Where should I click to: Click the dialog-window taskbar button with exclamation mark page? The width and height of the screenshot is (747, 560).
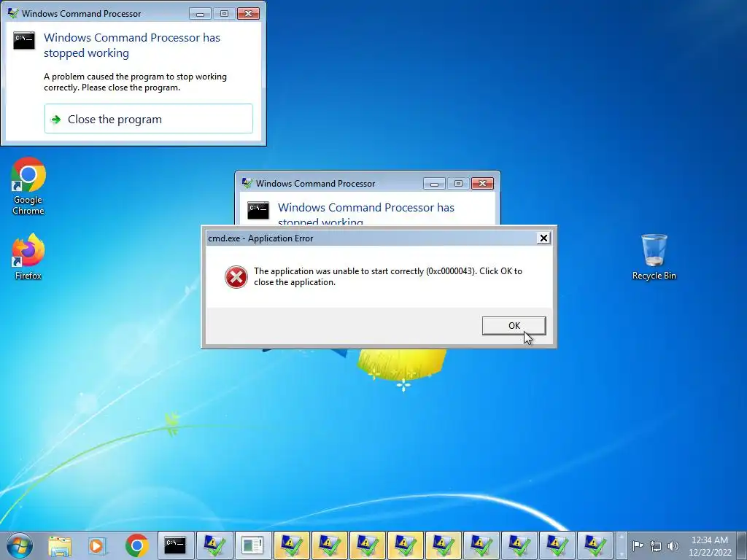[252, 545]
